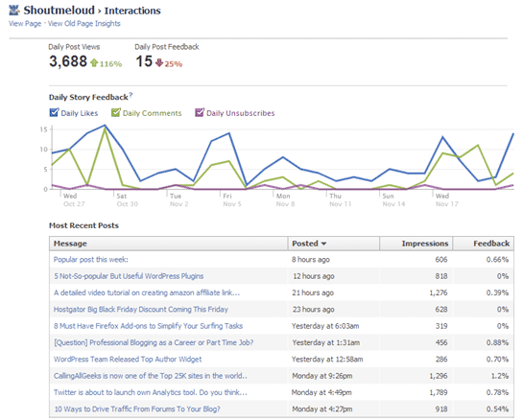
Task: Open the Hostgator Big Black Friday Discount post
Action: 141,310
